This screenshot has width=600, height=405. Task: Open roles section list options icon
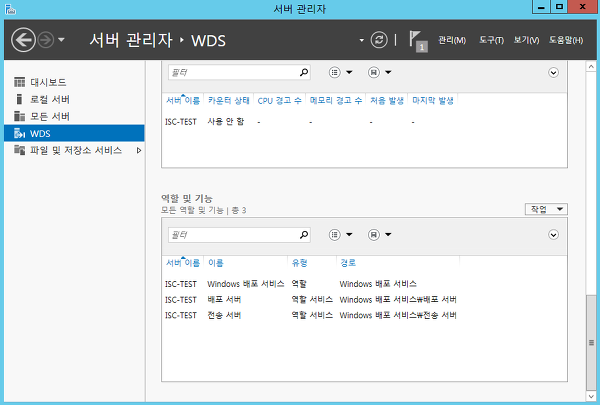tap(334, 235)
